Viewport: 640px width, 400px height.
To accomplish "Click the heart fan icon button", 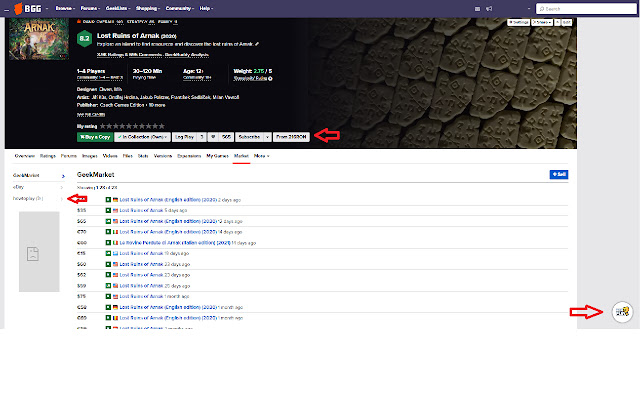I will coord(213,135).
